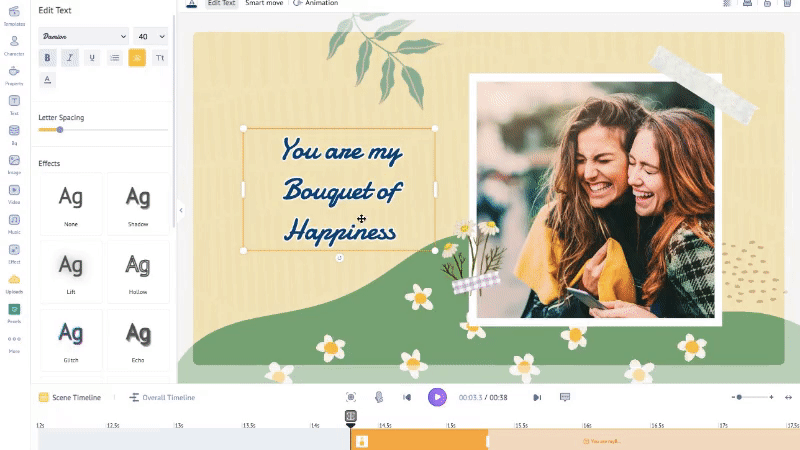Toggle italic text formatting
800x450 pixels.
click(x=70, y=58)
